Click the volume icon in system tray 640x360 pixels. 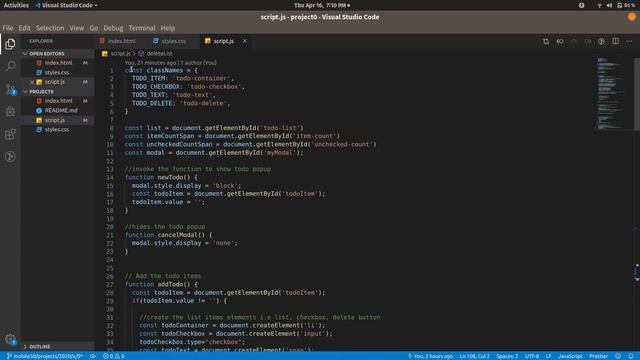[609, 5]
